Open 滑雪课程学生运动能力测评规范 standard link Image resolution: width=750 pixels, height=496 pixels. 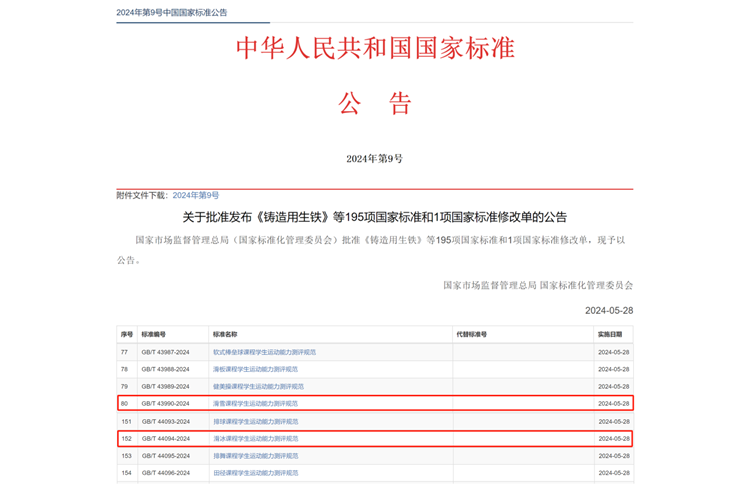click(255, 403)
